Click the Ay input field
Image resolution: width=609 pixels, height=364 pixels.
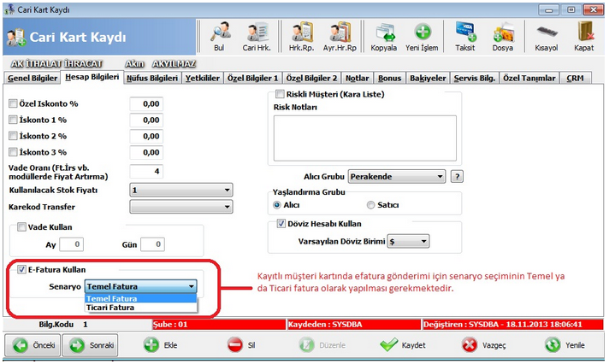click(72, 244)
